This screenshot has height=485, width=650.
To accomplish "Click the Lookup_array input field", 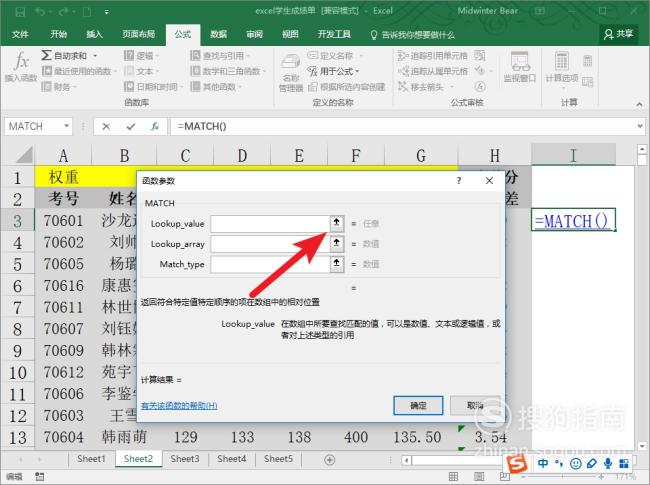I will pyautogui.click(x=270, y=244).
